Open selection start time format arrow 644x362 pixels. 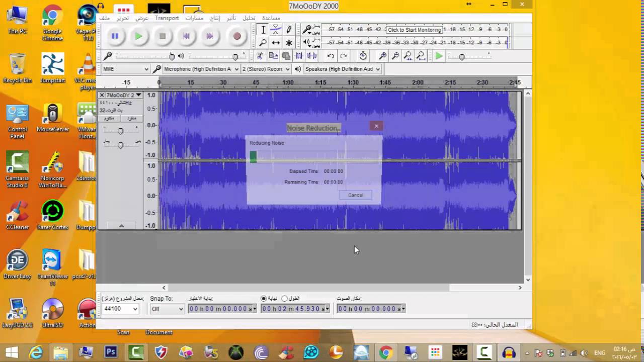(x=255, y=309)
